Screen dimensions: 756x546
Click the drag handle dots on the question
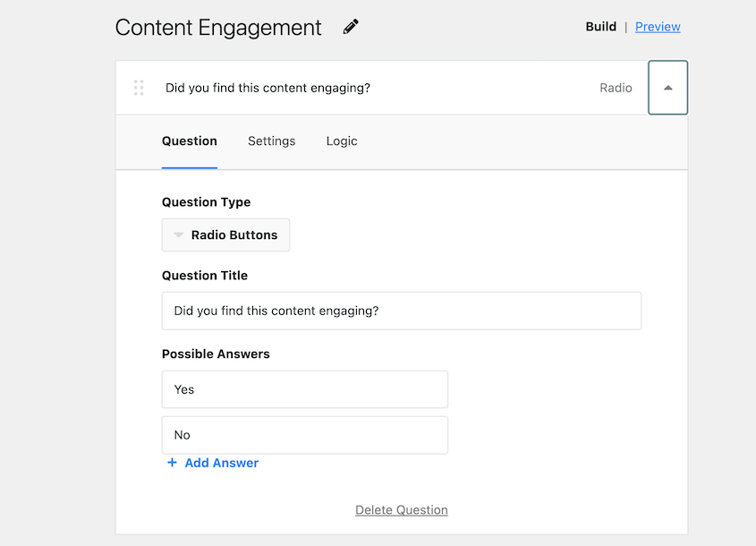(139, 87)
